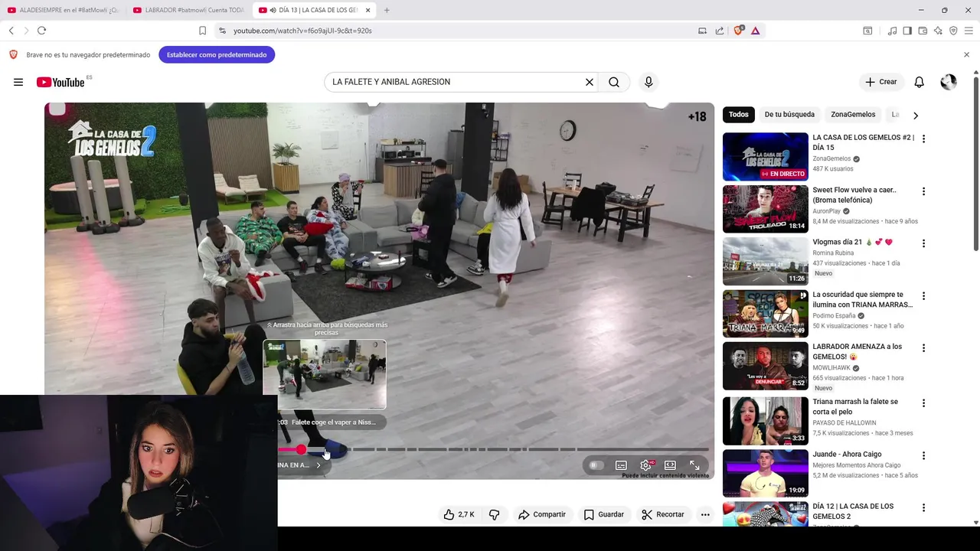Open Brave sidebar panel toggle
Image resolution: width=980 pixels, height=551 pixels.
907,31
